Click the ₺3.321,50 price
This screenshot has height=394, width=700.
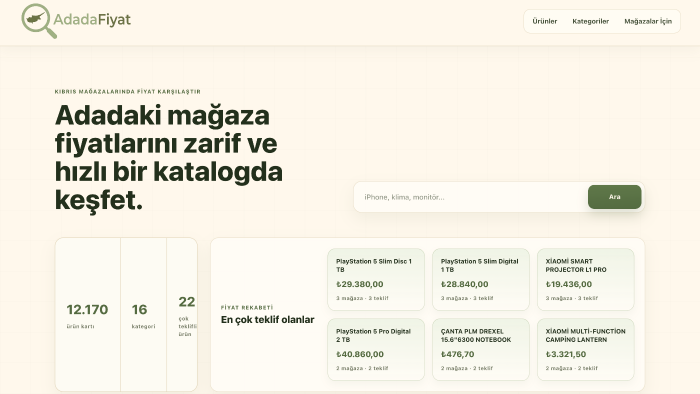(x=566, y=354)
